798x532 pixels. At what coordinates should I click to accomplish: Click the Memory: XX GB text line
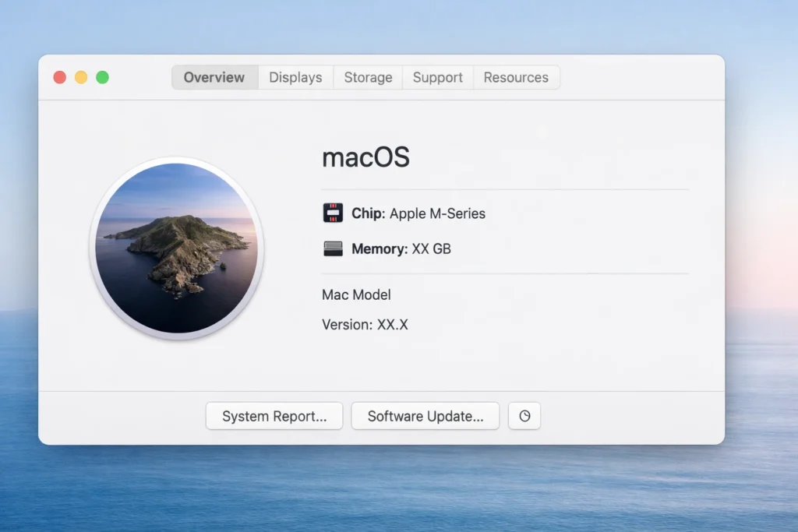click(x=403, y=249)
